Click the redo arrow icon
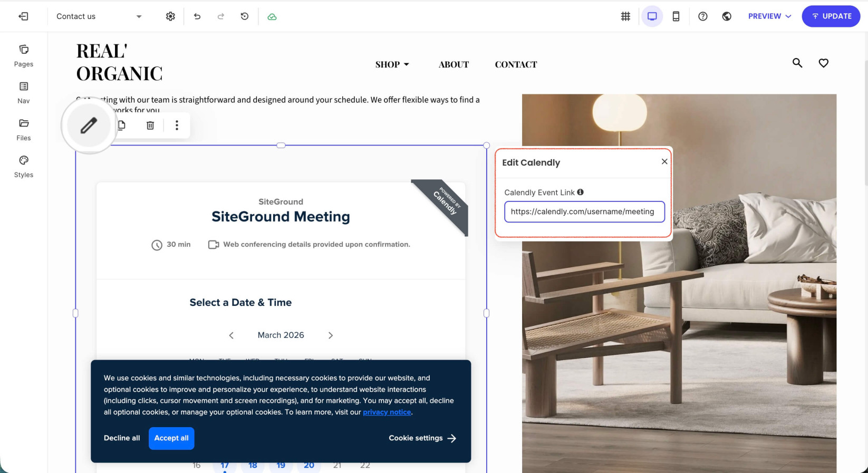 [x=221, y=16]
